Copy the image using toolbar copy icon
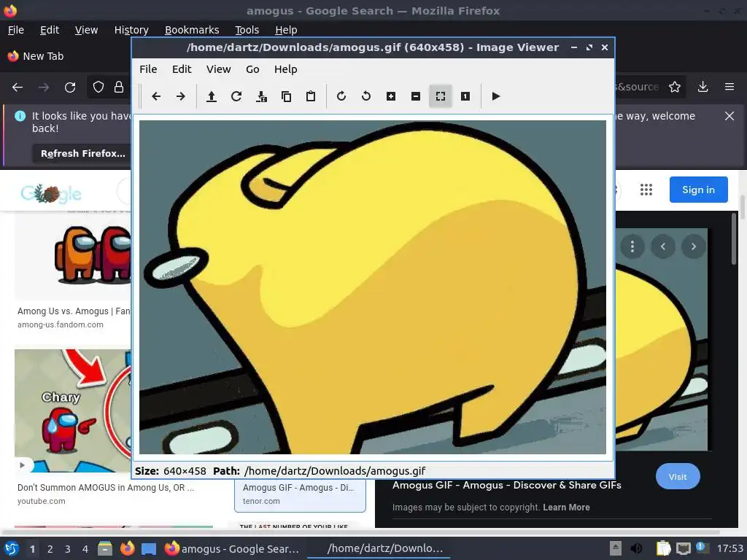 286,96
